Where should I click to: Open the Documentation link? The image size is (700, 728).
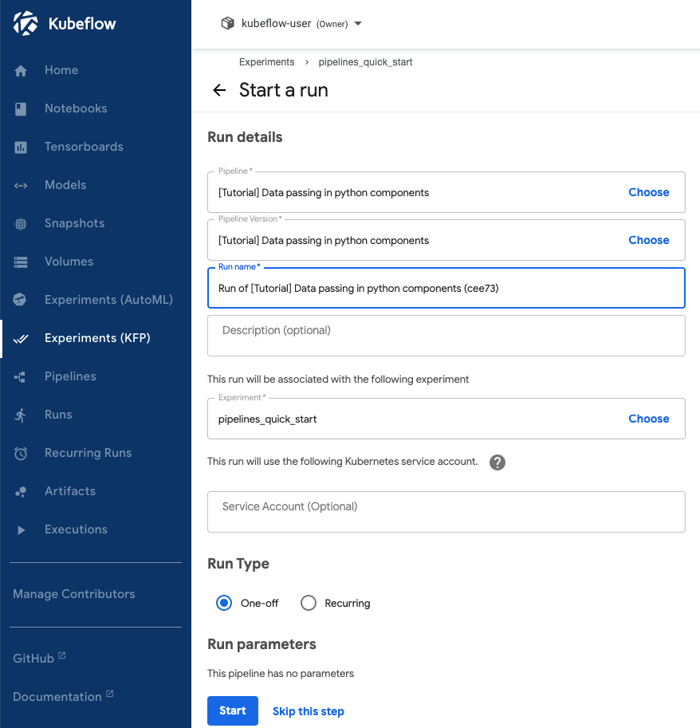click(57, 696)
